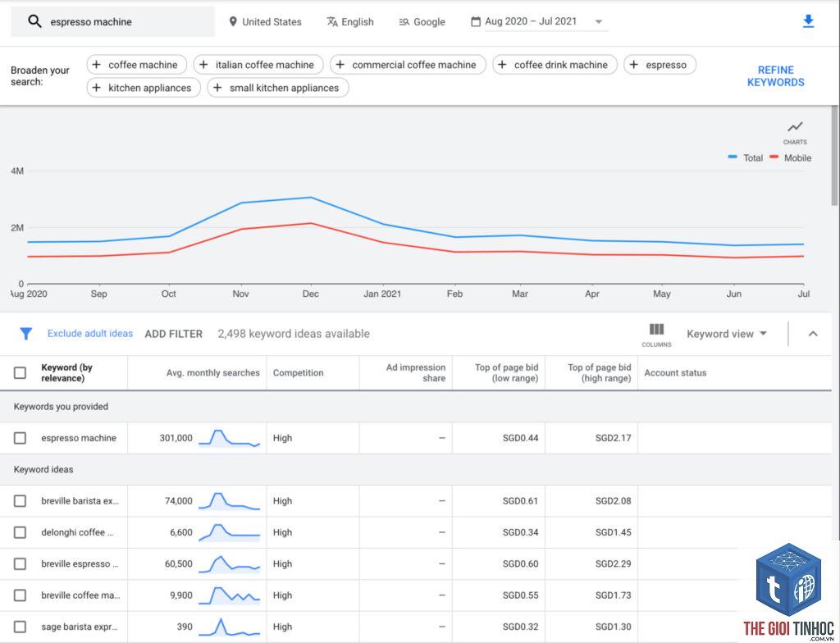Sort by Avg. monthly searches column
Viewport: 840px width, 643px height.
click(212, 373)
